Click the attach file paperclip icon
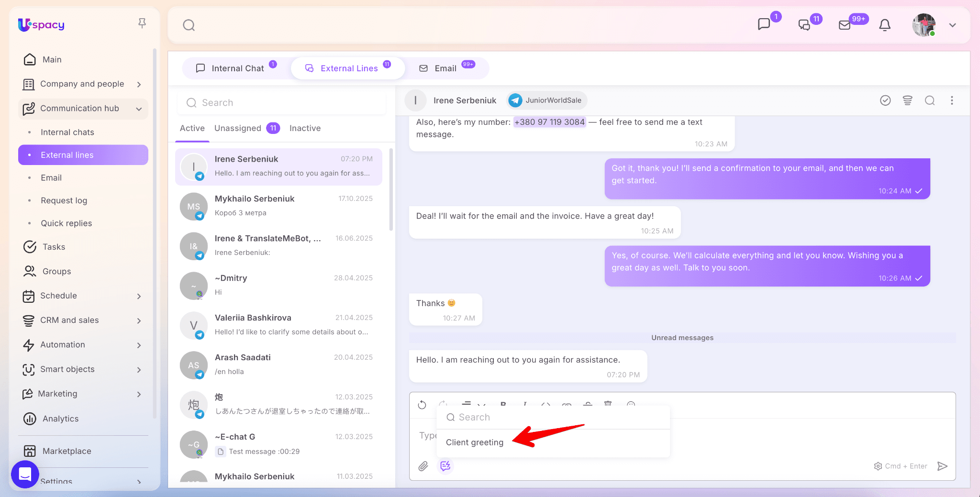This screenshot has height=497, width=980. click(x=423, y=466)
